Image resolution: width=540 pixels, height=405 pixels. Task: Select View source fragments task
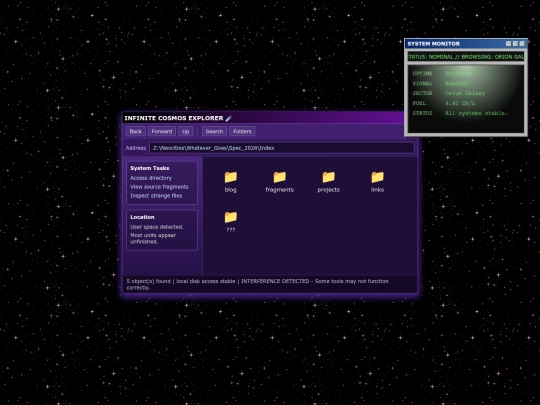coord(159,187)
